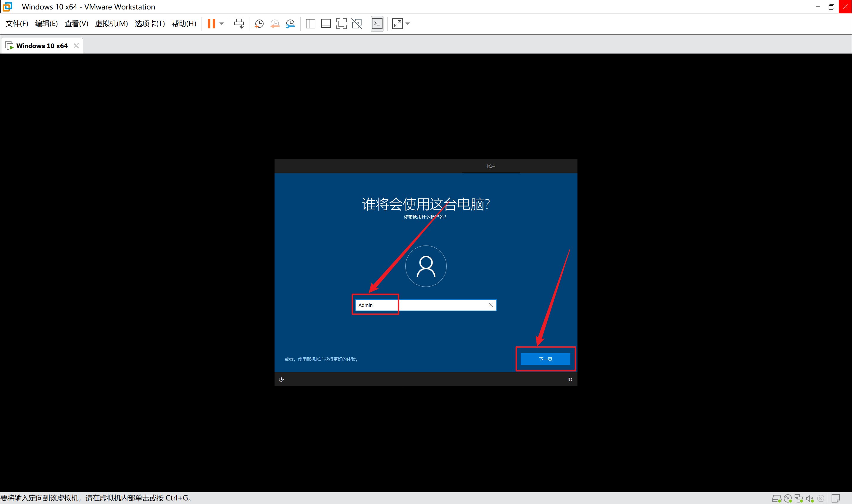Take a snapshot of this virtual machine

click(259, 23)
